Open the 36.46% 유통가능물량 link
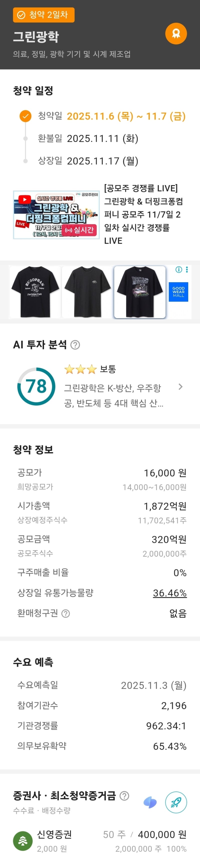The width and height of the screenshot is (200, 868). pyautogui.click(x=170, y=593)
